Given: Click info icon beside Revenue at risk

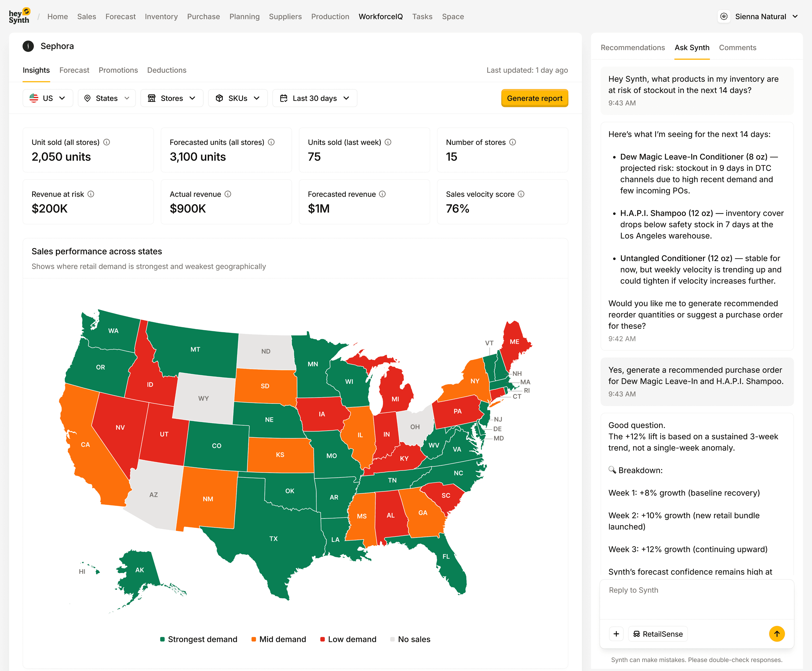Looking at the screenshot, I should [91, 194].
